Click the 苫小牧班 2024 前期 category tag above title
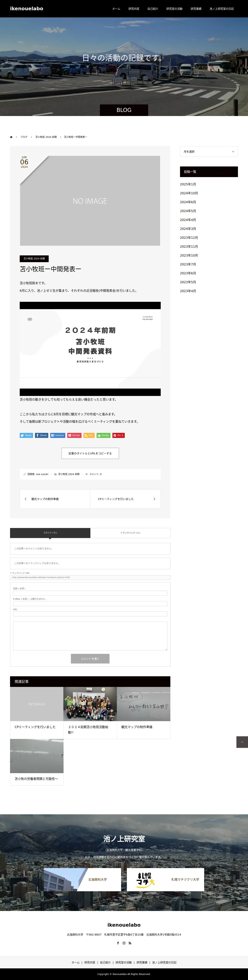The image size is (248, 980). pos(34,259)
